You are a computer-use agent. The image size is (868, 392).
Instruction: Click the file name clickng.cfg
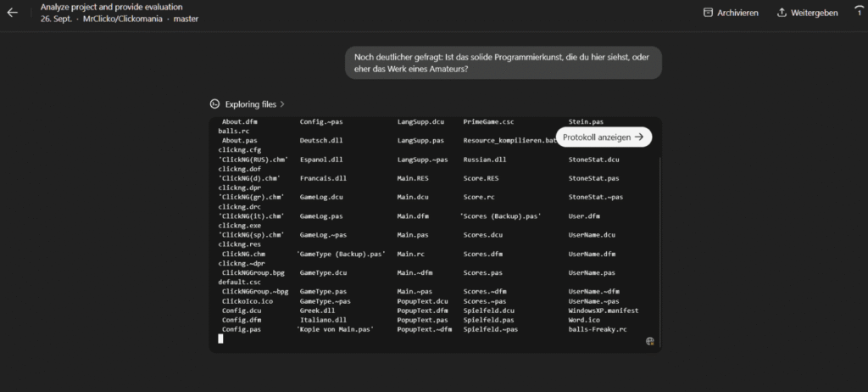click(x=239, y=149)
